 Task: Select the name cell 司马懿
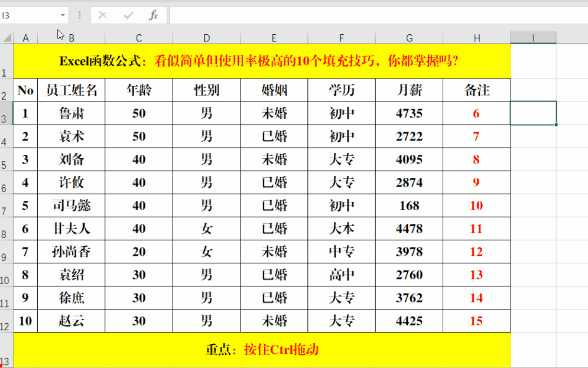(x=72, y=206)
